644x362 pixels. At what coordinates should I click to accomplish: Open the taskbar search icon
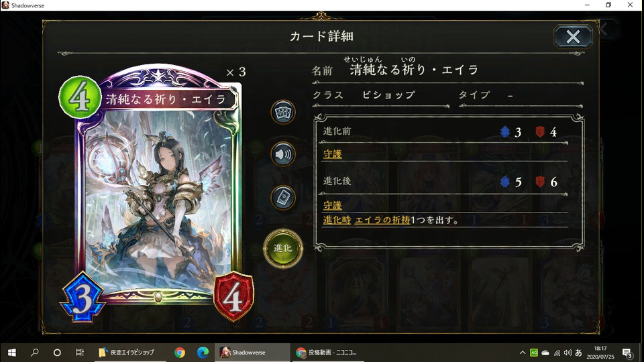click(35, 352)
